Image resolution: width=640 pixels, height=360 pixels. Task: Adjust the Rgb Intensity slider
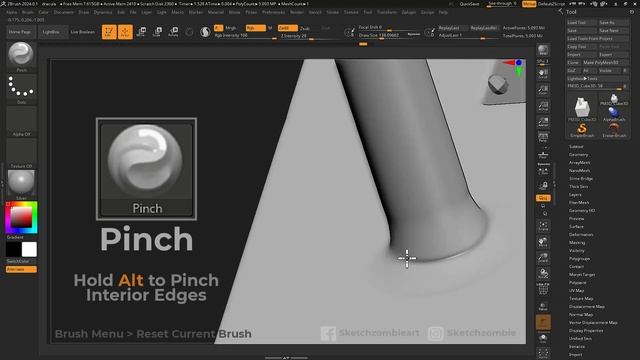point(245,36)
